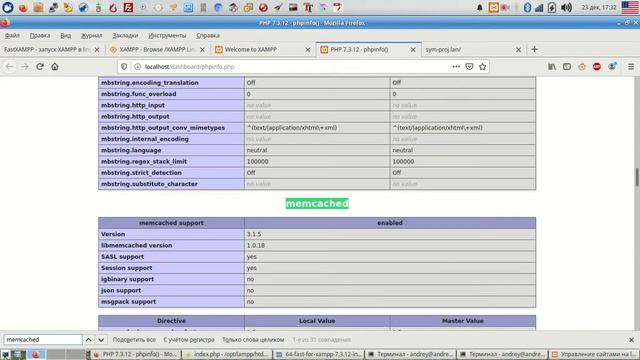This screenshot has width=640, height=360.
Task: Show site information for localhost
Action: [138, 67]
